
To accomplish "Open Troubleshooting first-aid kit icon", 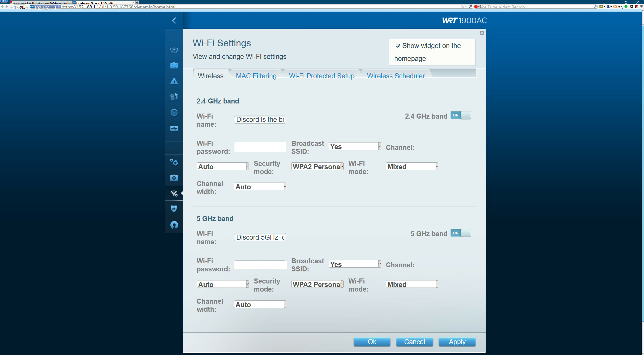I will [x=174, y=178].
